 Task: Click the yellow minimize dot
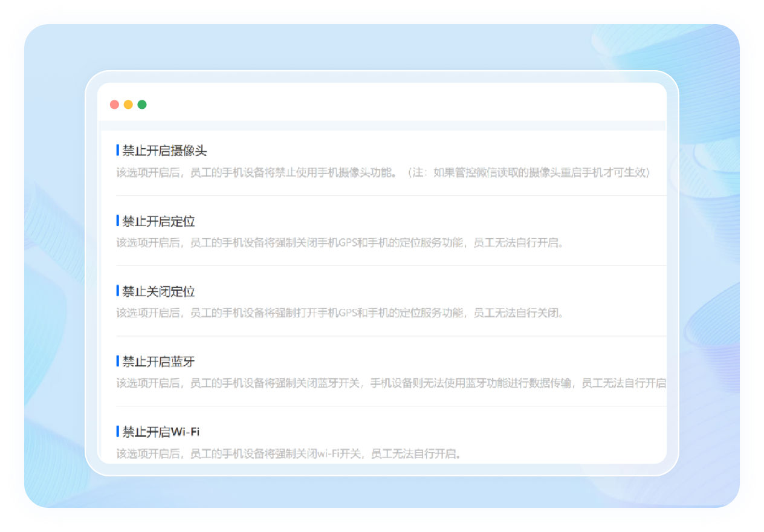(x=128, y=105)
